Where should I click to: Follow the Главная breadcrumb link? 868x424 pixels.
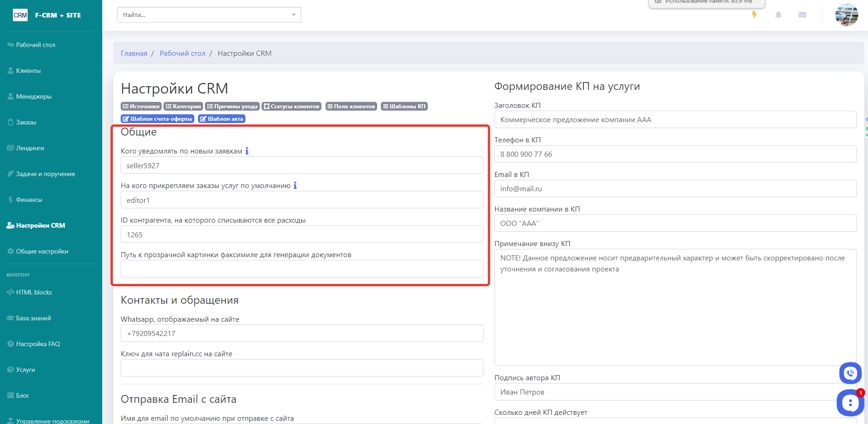tap(134, 53)
